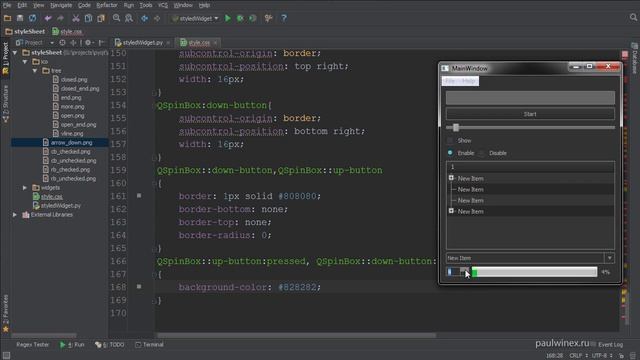This screenshot has height=360, width=640.
Task: Click the Cut scissors icon
Action: pyautogui.click(x=76, y=18)
